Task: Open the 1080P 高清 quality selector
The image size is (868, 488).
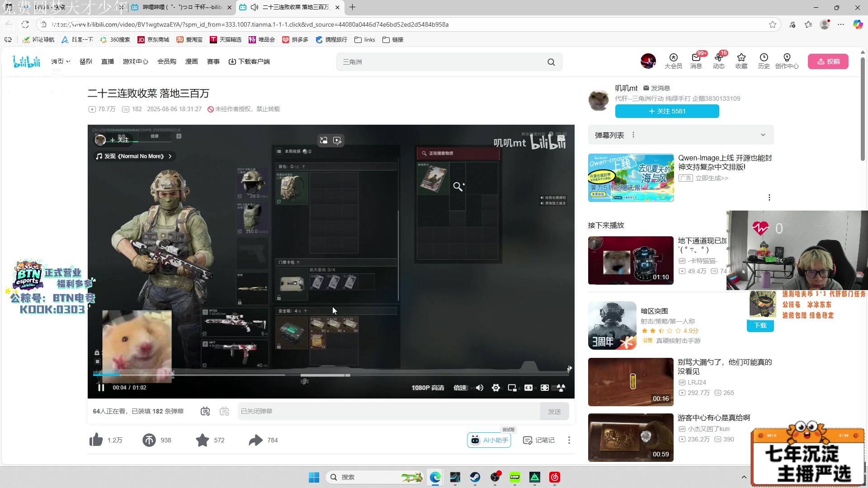Action: point(428,388)
